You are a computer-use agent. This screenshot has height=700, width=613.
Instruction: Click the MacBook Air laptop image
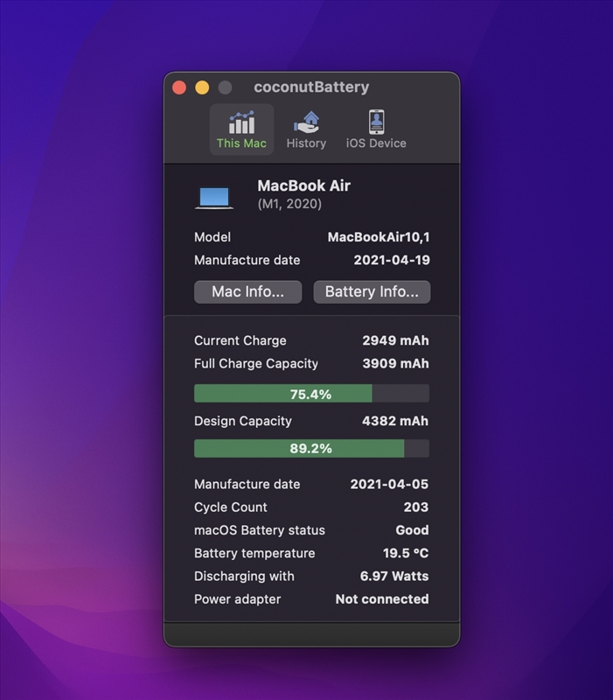214,198
